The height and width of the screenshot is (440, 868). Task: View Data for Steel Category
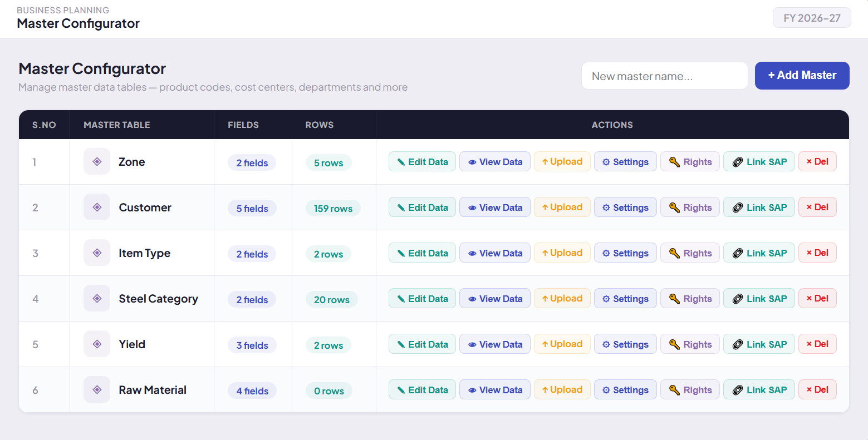495,299
